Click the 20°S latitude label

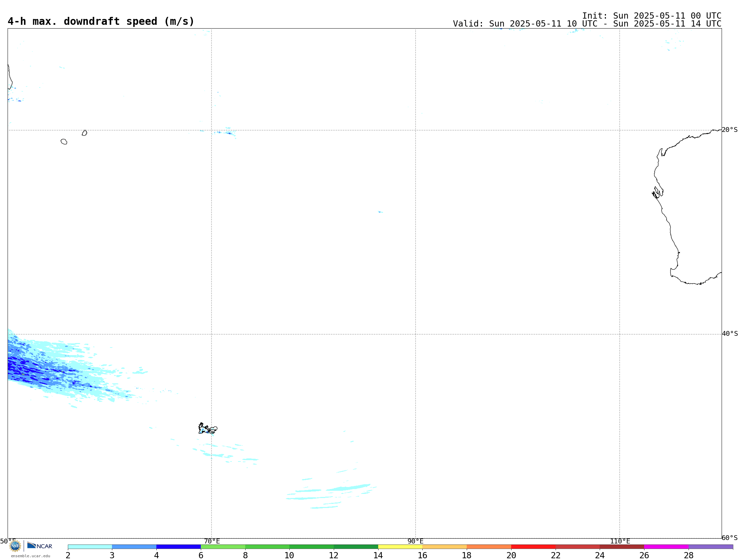730,130
